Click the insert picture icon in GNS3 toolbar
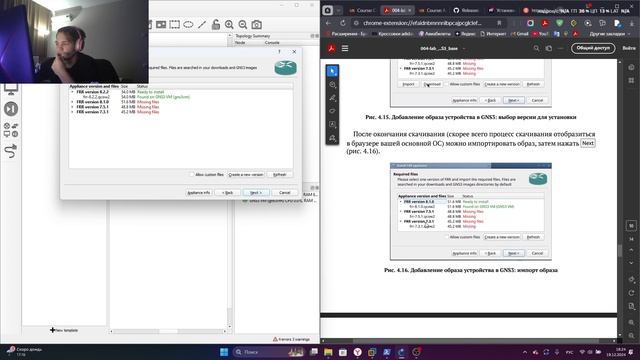The height and width of the screenshot is (360, 640). coord(161,25)
